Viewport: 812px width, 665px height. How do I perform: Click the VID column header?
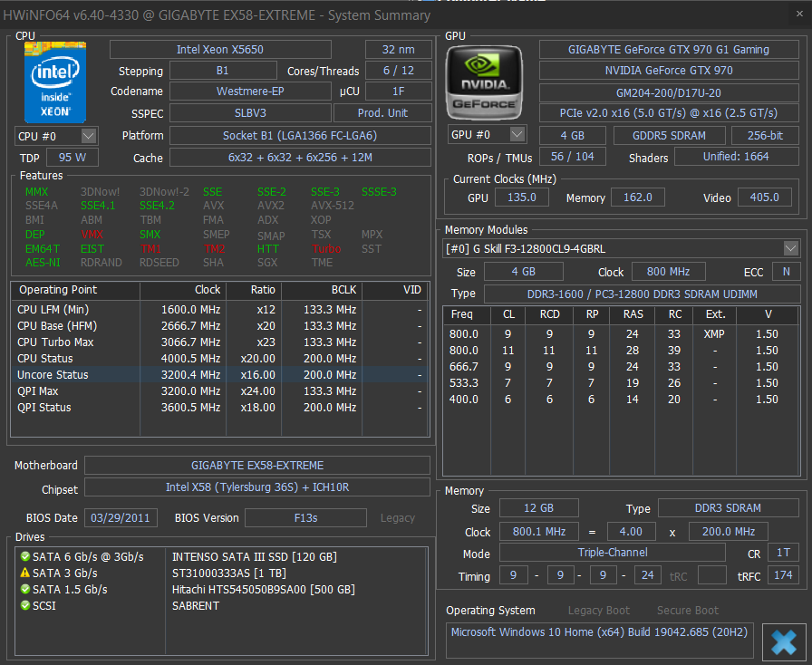point(394,290)
